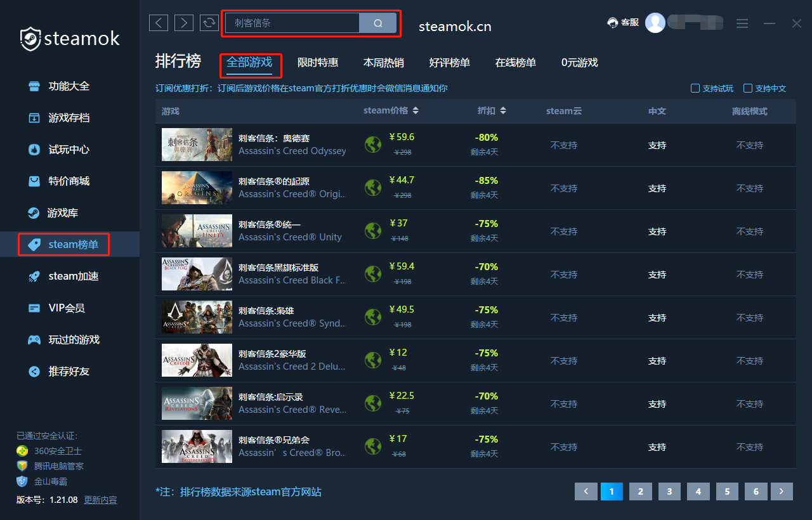The height and width of the screenshot is (520, 812).
Task: Go to page 6
Action: click(756, 491)
